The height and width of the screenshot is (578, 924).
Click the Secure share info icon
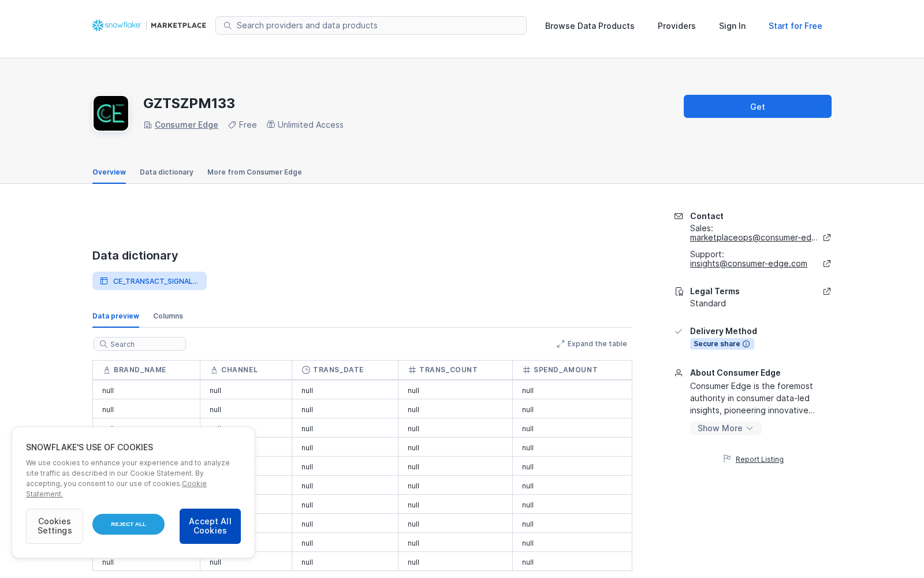pyautogui.click(x=746, y=344)
